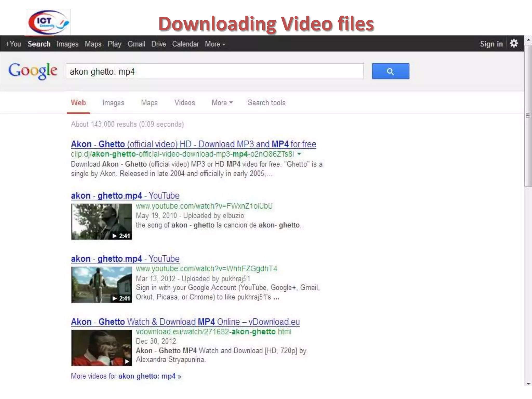This screenshot has width=532, height=399.
Task: Click More videos for akon ghetto: mp4
Action: pyautogui.click(x=126, y=376)
